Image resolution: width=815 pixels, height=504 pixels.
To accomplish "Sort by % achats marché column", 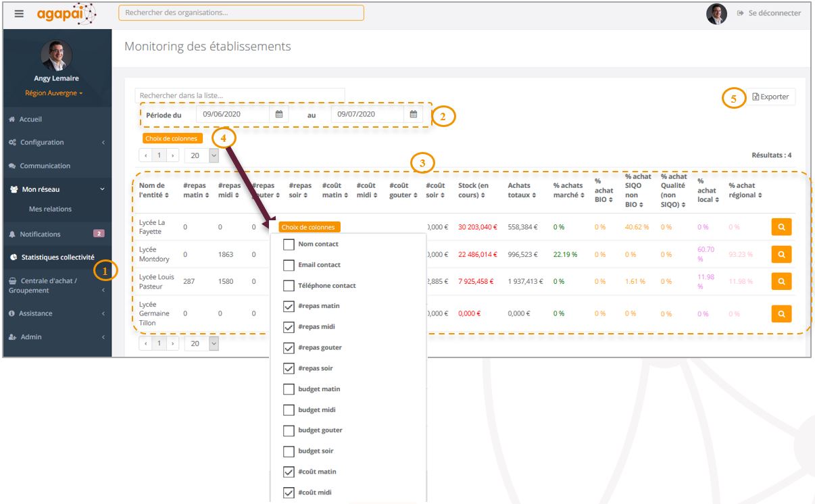I will pos(569,191).
